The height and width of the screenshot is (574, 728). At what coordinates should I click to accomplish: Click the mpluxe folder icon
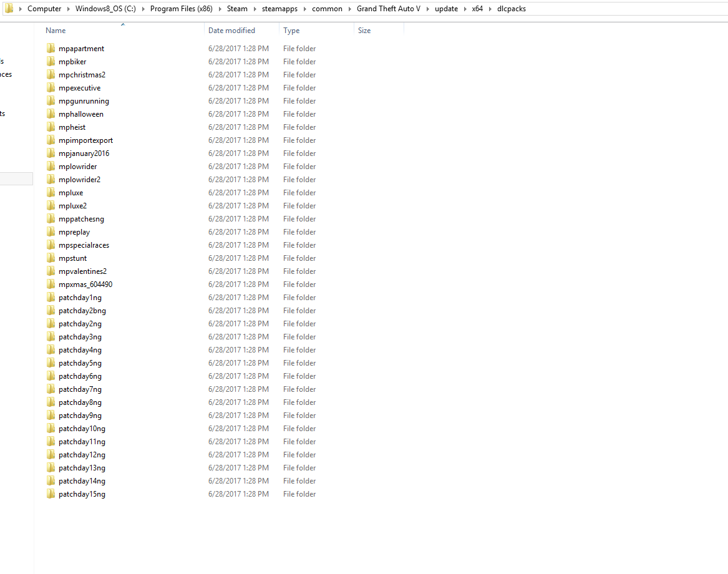click(51, 192)
